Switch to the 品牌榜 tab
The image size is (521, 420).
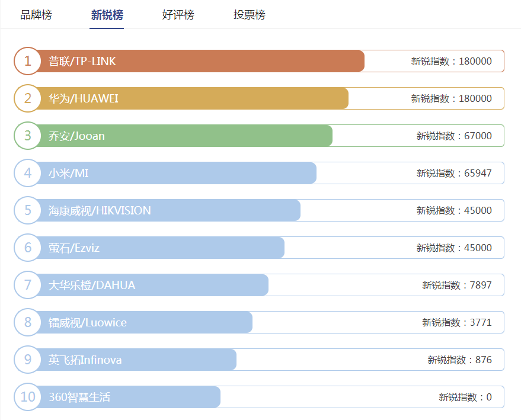click(x=36, y=15)
